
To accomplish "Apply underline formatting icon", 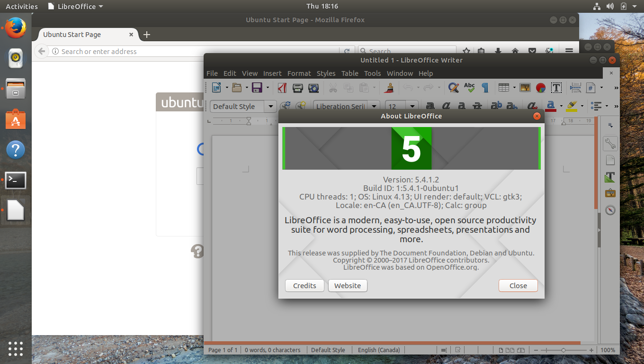I will click(461, 106).
